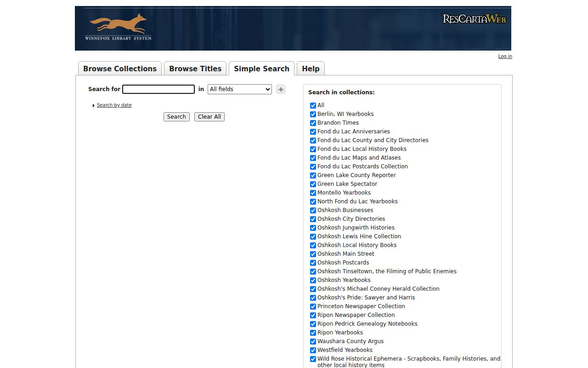Uncheck Brandon Times collection
The width and height of the screenshot is (588, 368).
(313, 123)
